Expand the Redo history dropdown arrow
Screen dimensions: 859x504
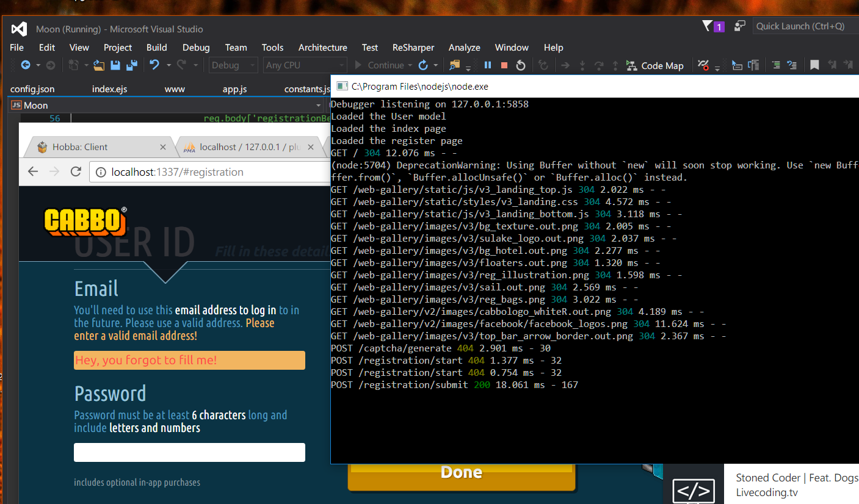pyautogui.click(x=195, y=65)
